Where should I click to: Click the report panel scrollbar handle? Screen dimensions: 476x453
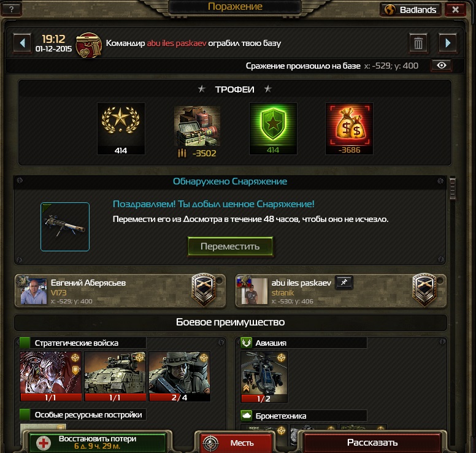pos(452,188)
